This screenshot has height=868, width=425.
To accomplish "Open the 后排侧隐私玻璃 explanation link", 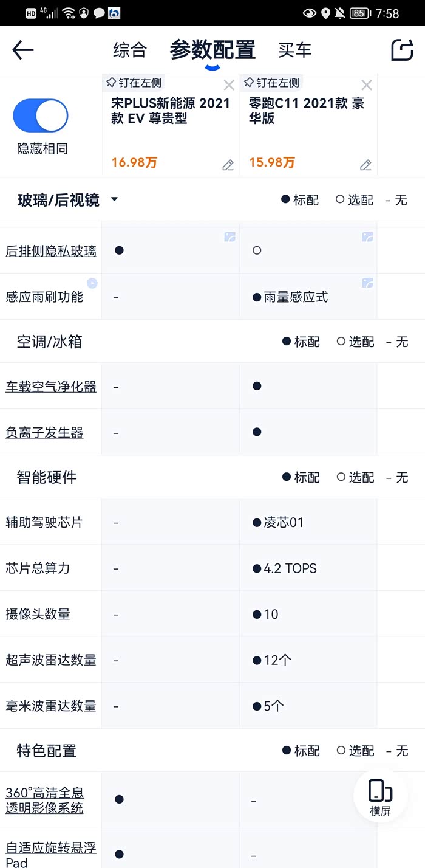I will click(51, 250).
